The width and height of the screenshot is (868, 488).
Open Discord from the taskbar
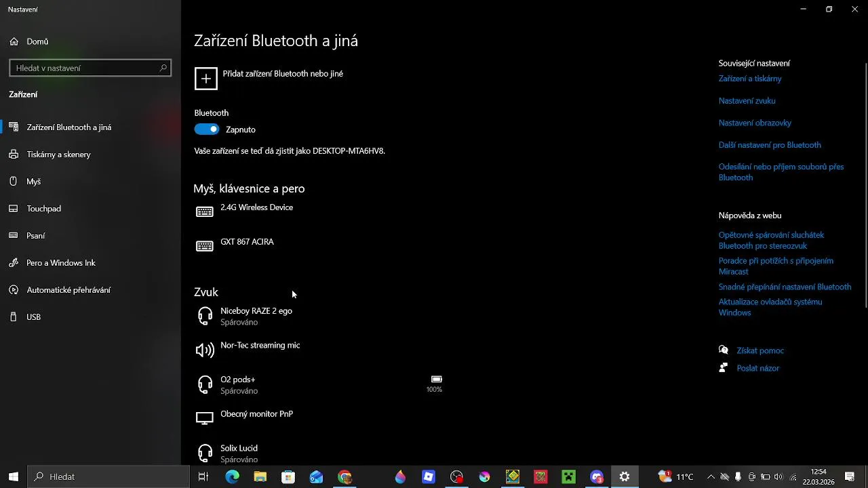coord(597,477)
